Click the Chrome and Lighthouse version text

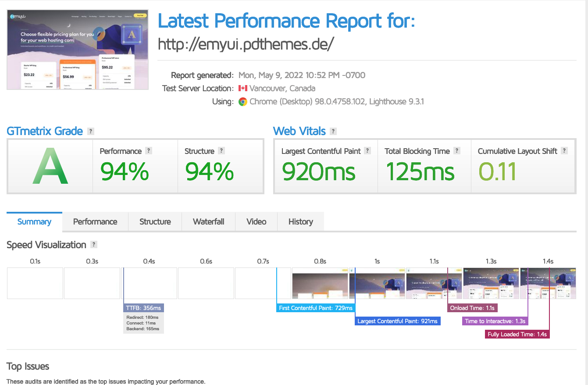click(337, 102)
